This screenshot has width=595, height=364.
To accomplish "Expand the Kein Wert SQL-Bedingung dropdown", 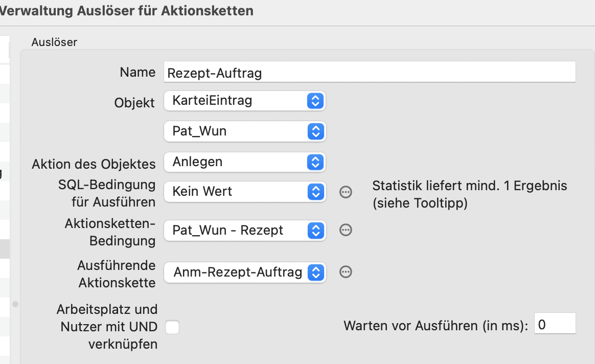I will coord(245,192).
